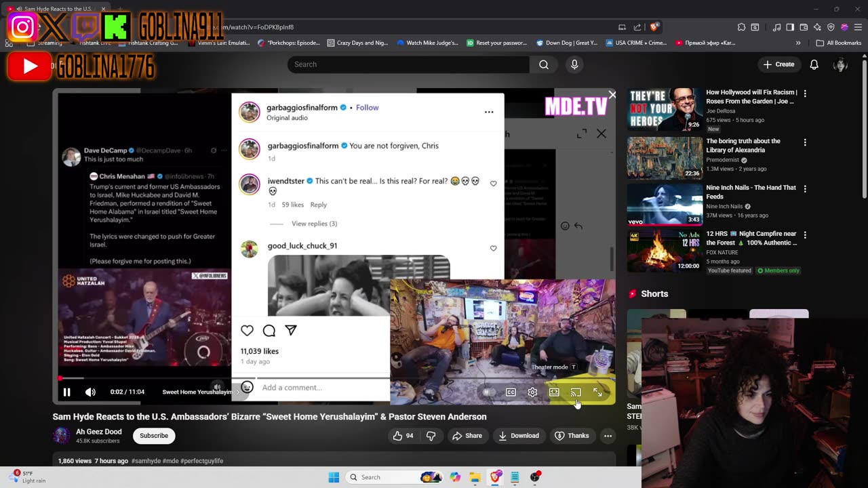Open menu for Library of Alexandria video

(x=805, y=143)
